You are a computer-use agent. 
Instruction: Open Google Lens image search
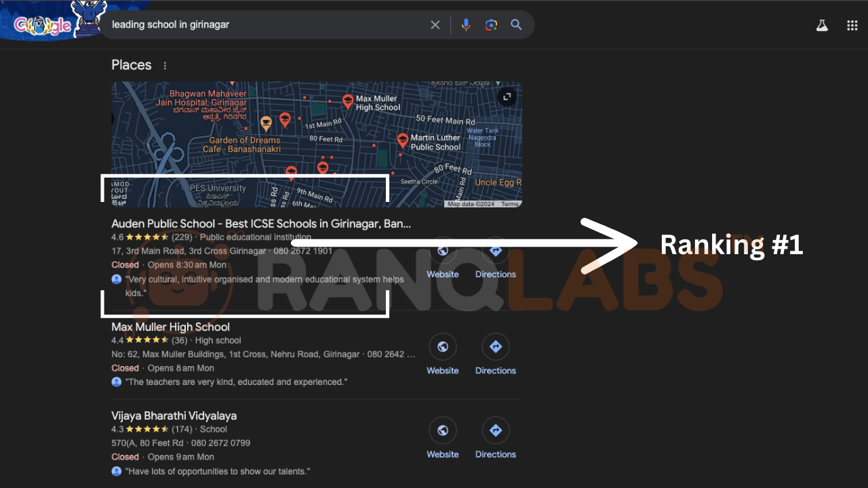[x=491, y=25]
